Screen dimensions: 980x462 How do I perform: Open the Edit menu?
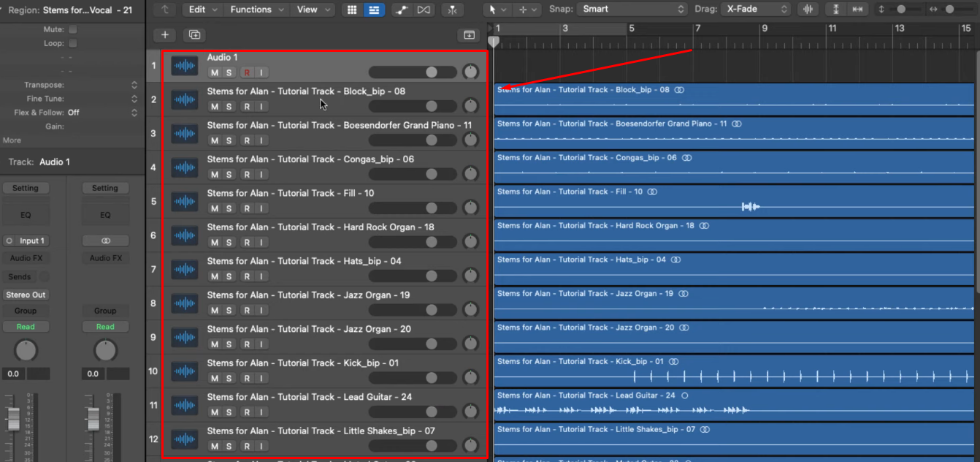[203, 10]
